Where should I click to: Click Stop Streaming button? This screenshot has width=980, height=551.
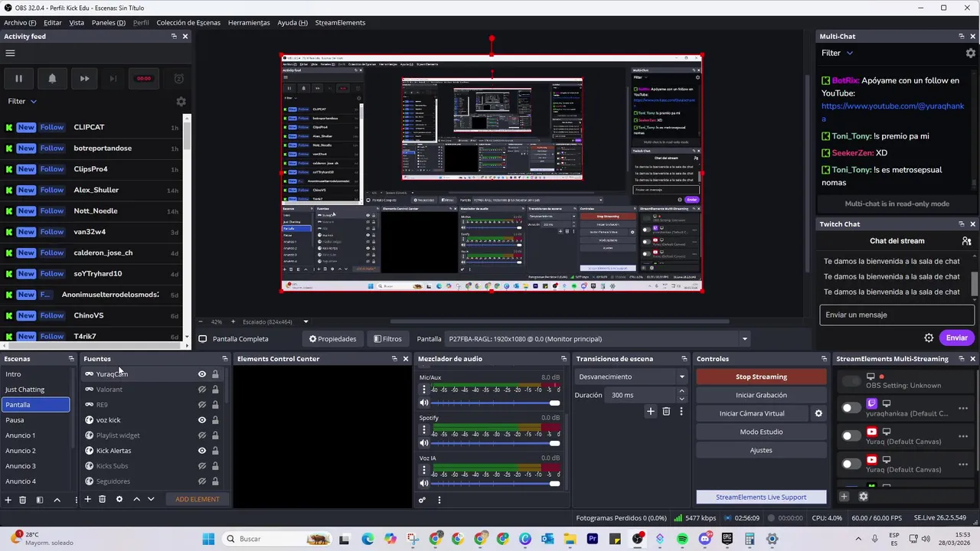pyautogui.click(x=761, y=377)
